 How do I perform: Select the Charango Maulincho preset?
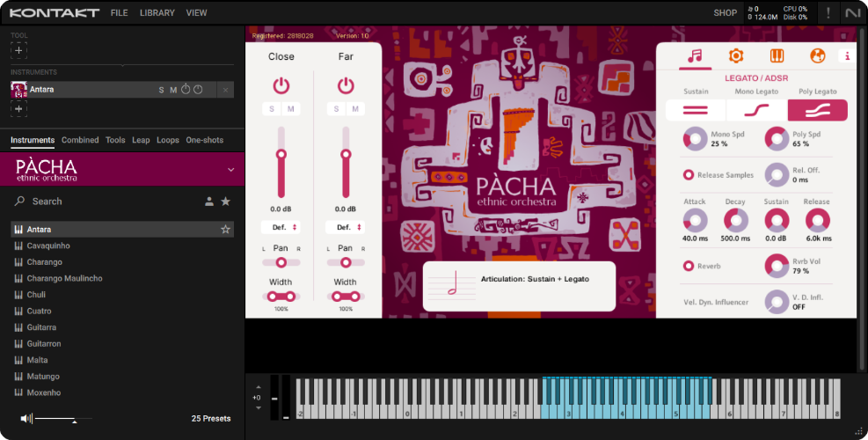[122, 278]
